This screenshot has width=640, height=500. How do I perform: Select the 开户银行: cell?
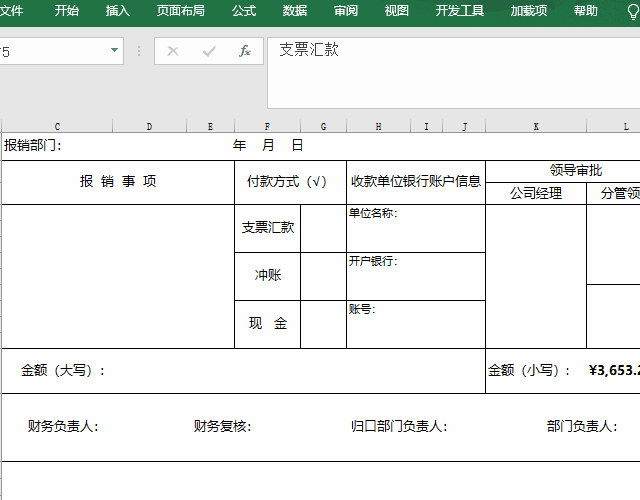click(x=416, y=276)
